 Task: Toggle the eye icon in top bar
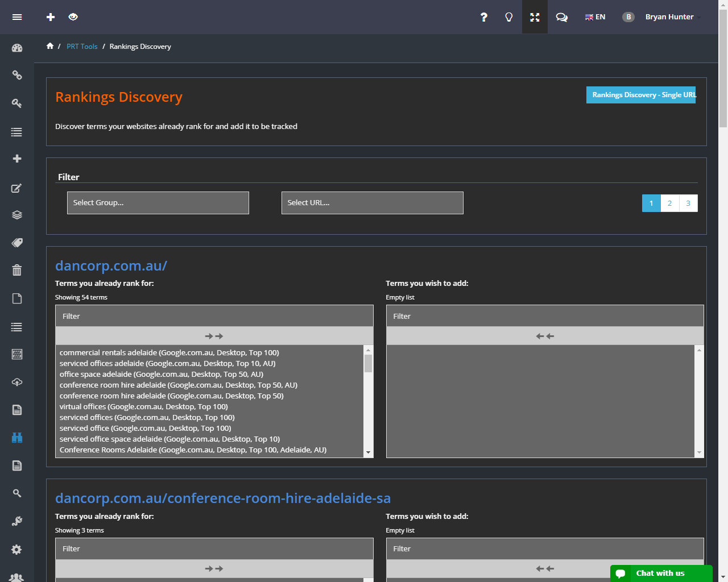73,17
